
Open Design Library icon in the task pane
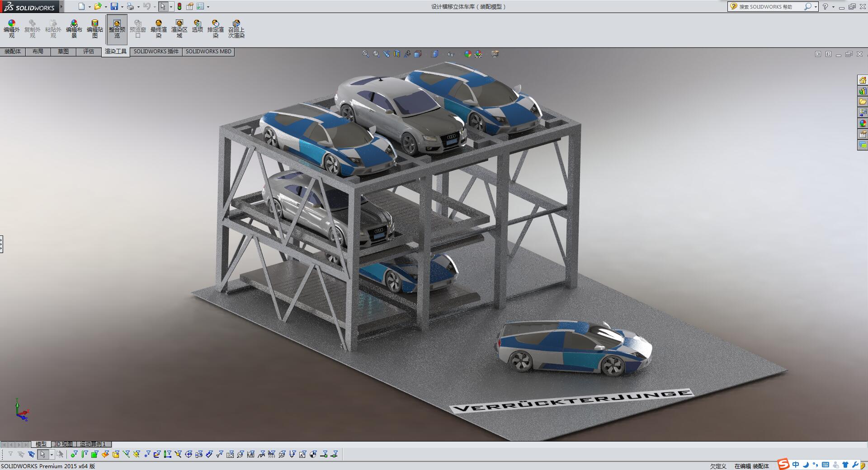point(863,91)
